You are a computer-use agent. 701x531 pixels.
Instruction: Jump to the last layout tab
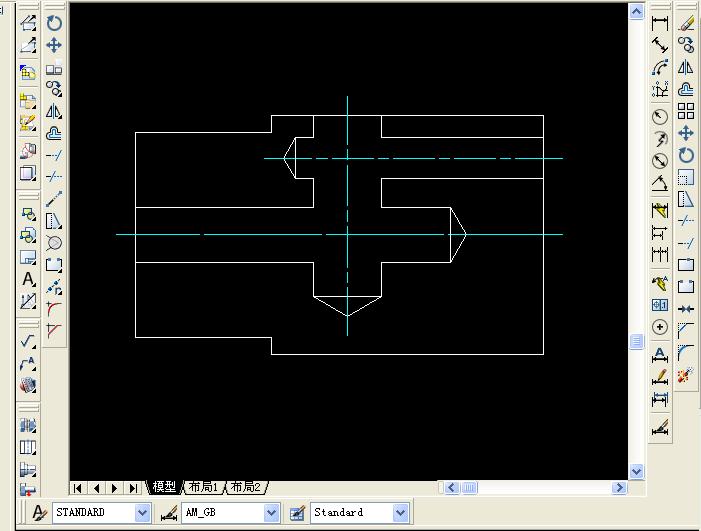pos(133,488)
